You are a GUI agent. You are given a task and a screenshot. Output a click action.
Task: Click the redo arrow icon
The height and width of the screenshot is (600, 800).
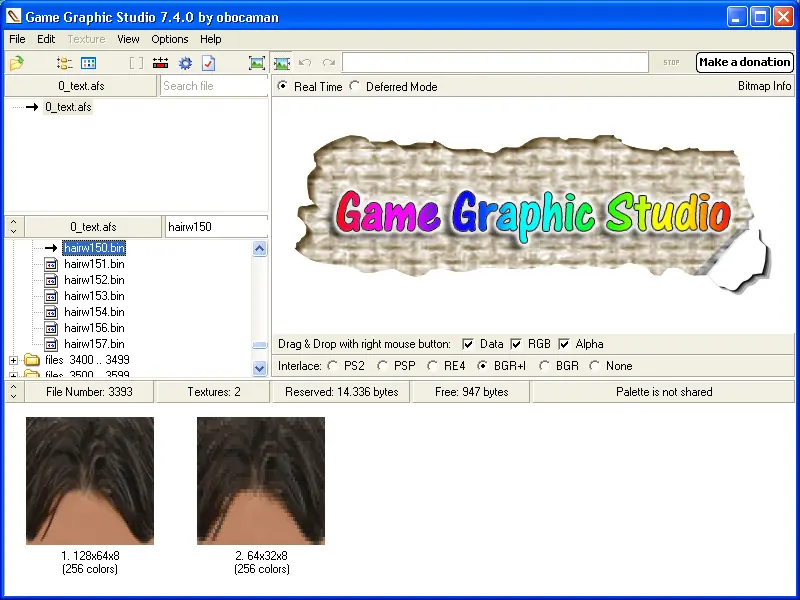point(329,63)
